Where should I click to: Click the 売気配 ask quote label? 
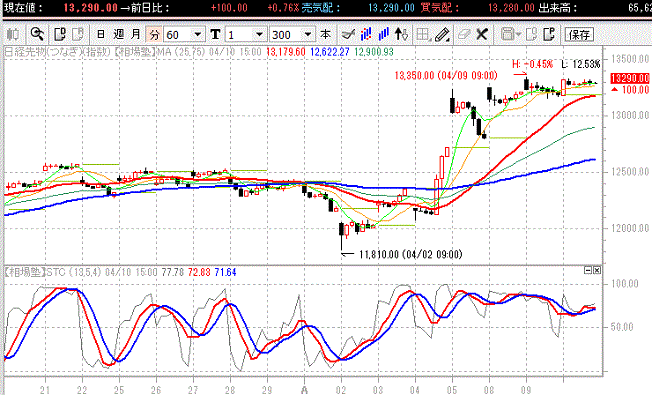click(321, 8)
